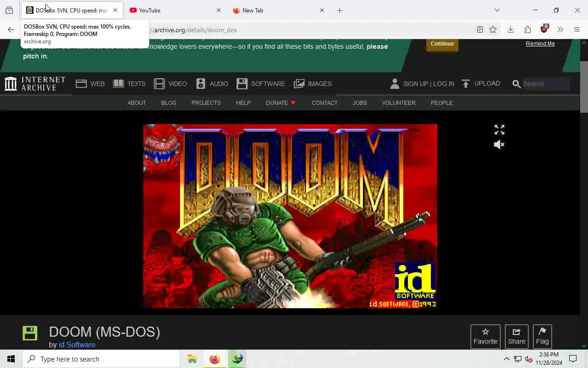Viewport: 588px width, 368px height.
Task: Open the extensions puzzle icon
Action: click(x=527, y=30)
